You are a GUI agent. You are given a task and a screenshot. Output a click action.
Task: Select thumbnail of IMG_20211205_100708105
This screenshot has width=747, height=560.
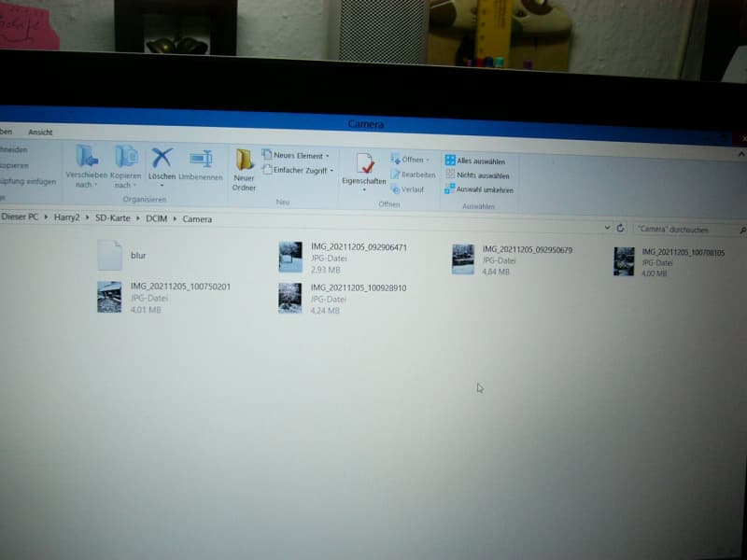(x=624, y=261)
